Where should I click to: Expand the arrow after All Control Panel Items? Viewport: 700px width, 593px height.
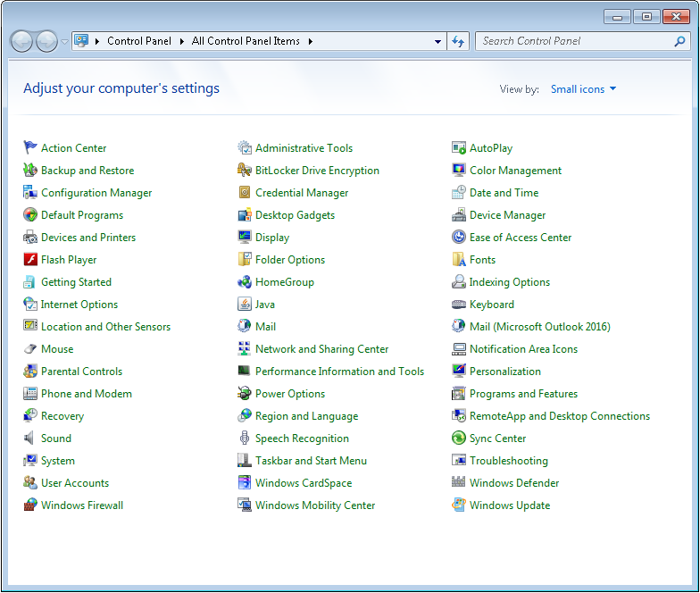(x=311, y=41)
